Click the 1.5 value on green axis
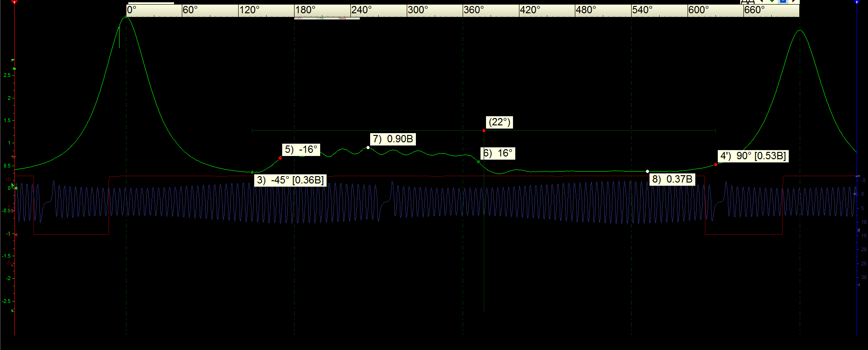The image size is (868, 350). (x=7, y=121)
